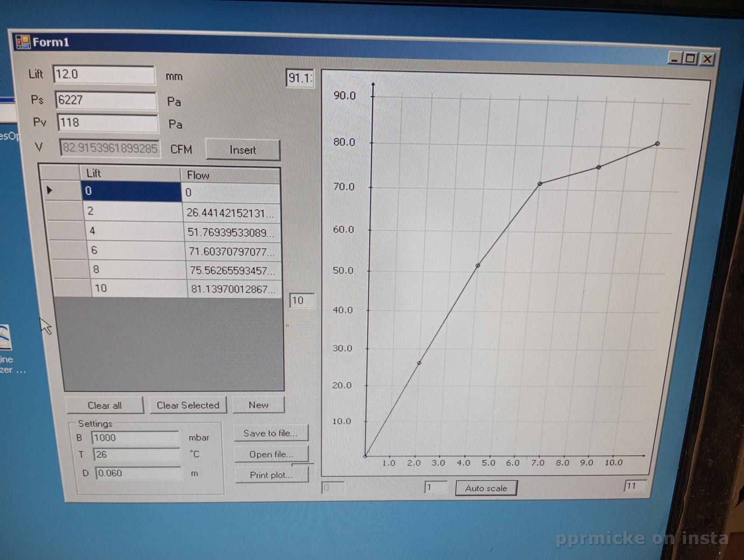The image size is (744, 560).
Task: Maximize the Form1 window
Action: tap(690, 59)
